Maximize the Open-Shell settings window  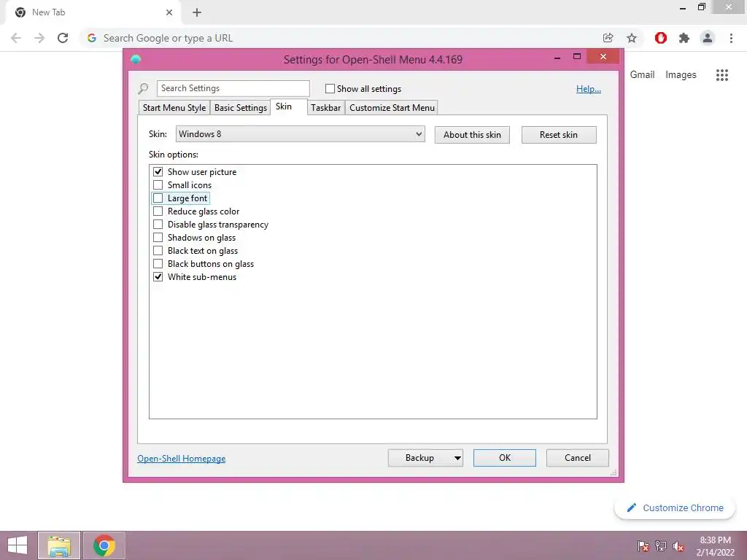577,57
